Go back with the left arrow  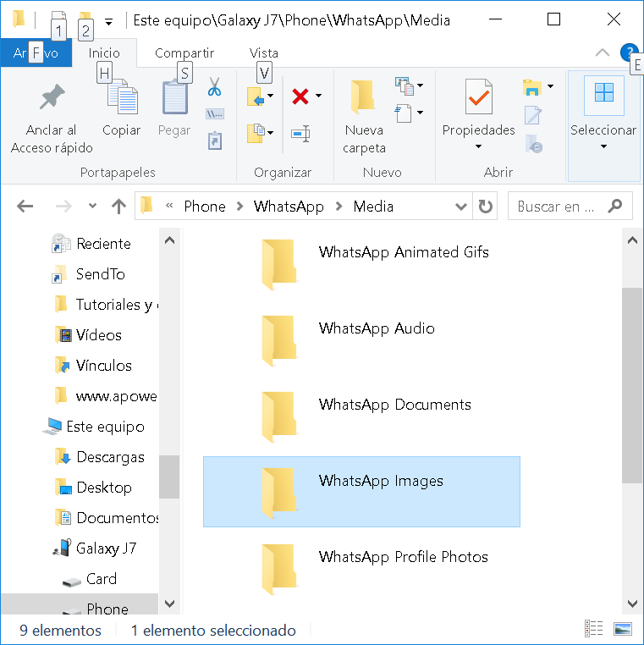[x=25, y=206]
